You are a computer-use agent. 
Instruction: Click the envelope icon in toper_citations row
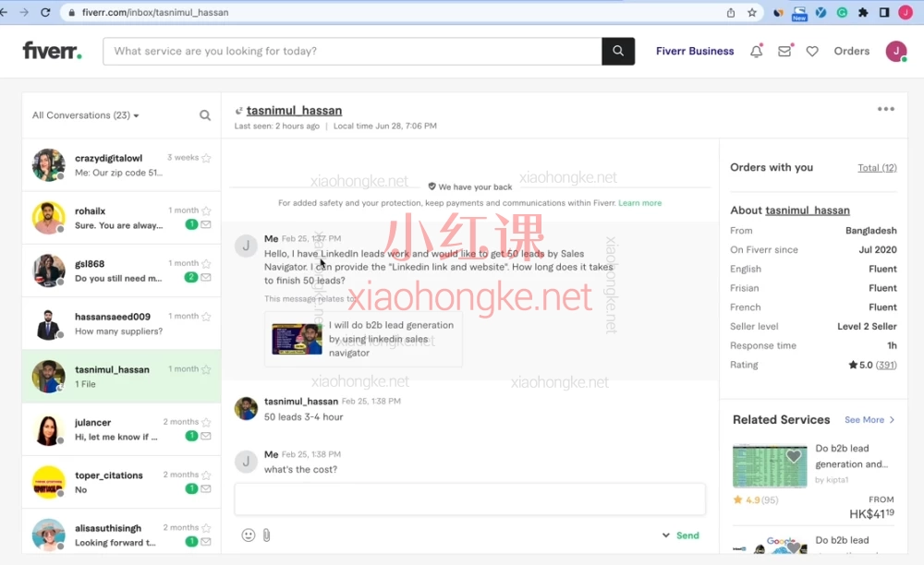[x=206, y=488]
